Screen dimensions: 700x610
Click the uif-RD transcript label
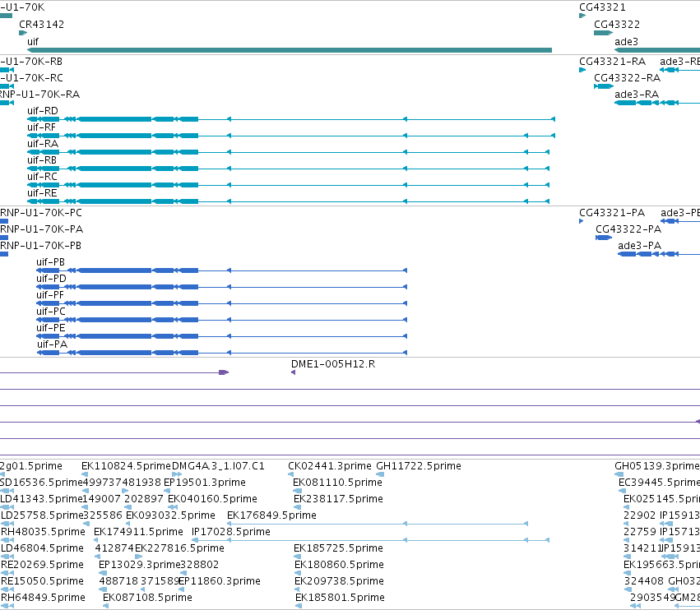tap(43, 111)
